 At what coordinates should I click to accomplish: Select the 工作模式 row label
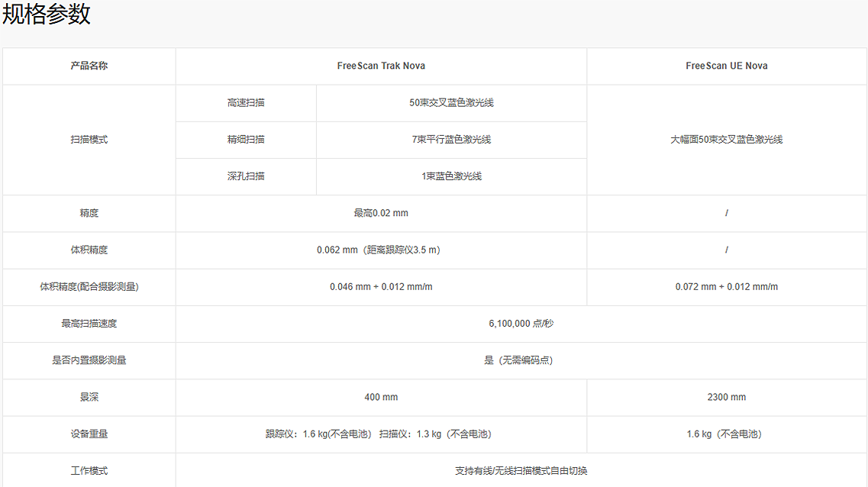(x=89, y=470)
